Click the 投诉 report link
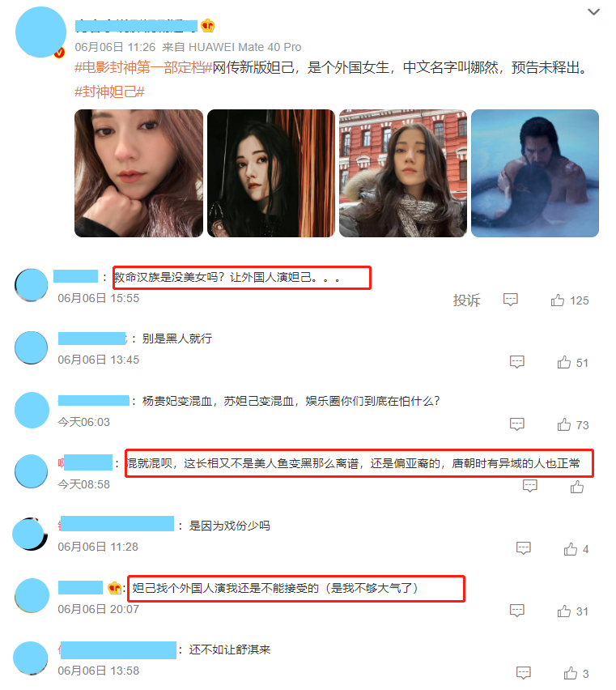 466,300
